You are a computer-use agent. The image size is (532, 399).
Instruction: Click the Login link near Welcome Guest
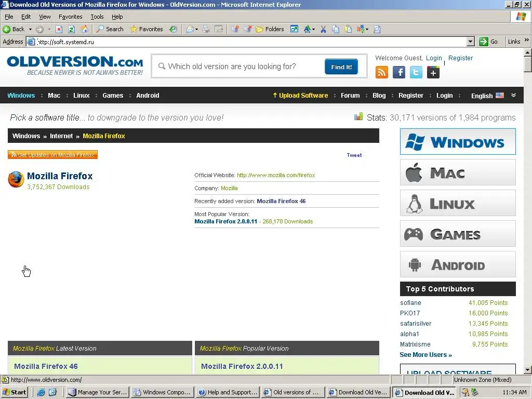click(x=434, y=58)
